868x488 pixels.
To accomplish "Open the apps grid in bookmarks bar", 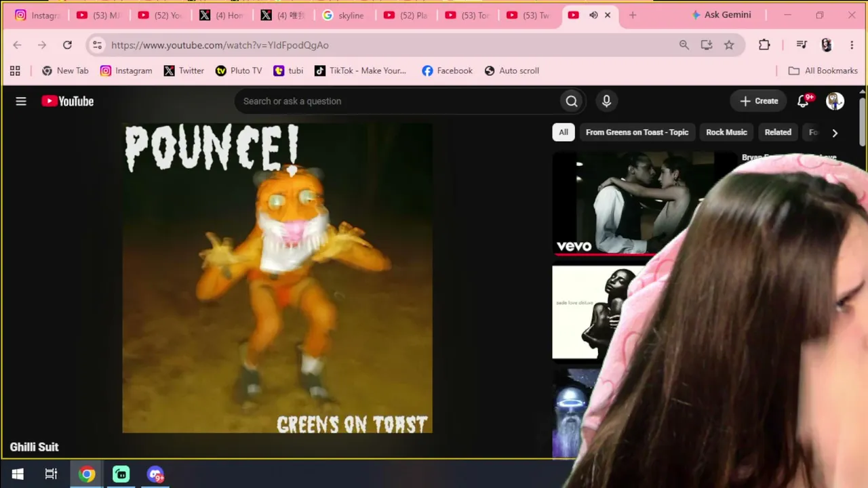I will (x=15, y=70).
